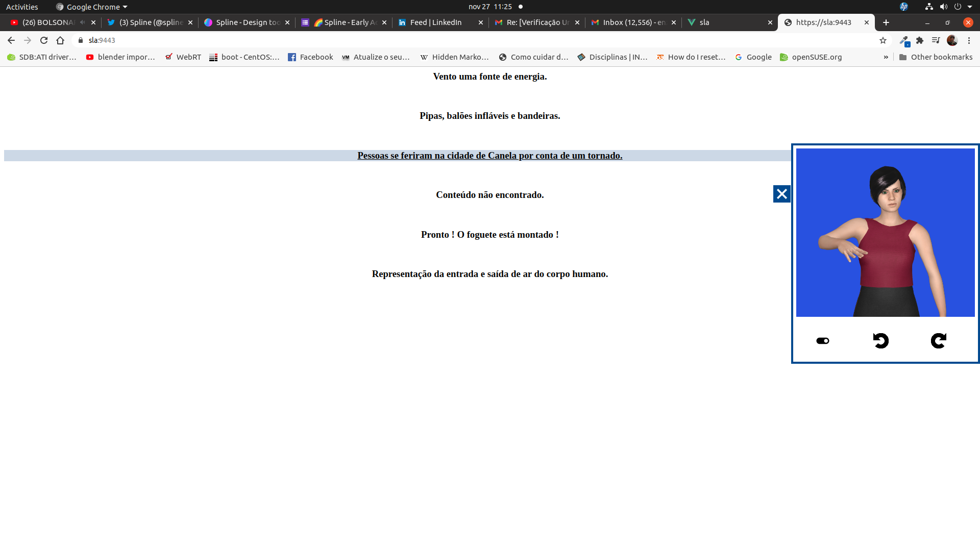Screen dimensions: 980x551
Task: Open a new browser tab
Action: (x=886, y=22)
